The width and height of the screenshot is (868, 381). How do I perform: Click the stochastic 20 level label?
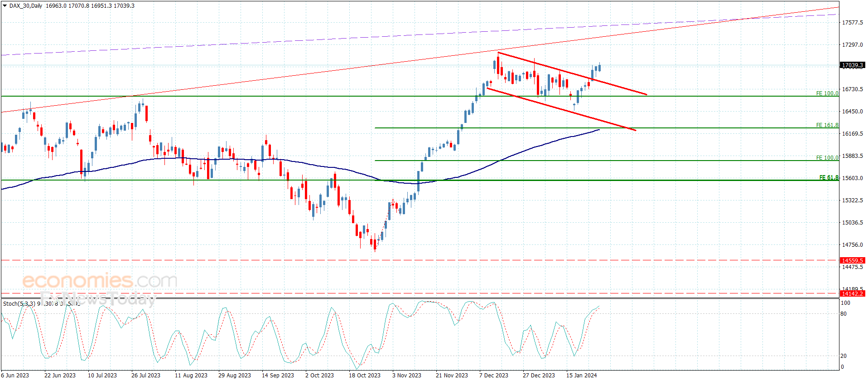pos(843,356)
